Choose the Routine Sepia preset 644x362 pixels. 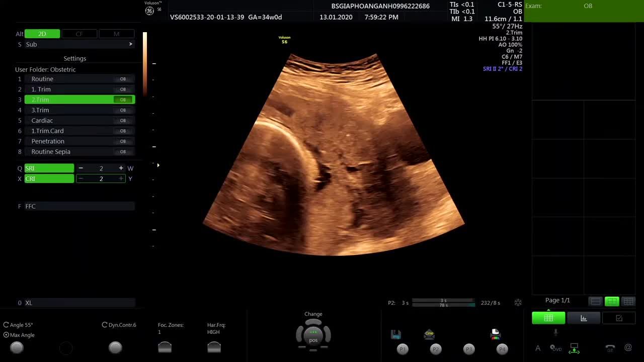51,152
